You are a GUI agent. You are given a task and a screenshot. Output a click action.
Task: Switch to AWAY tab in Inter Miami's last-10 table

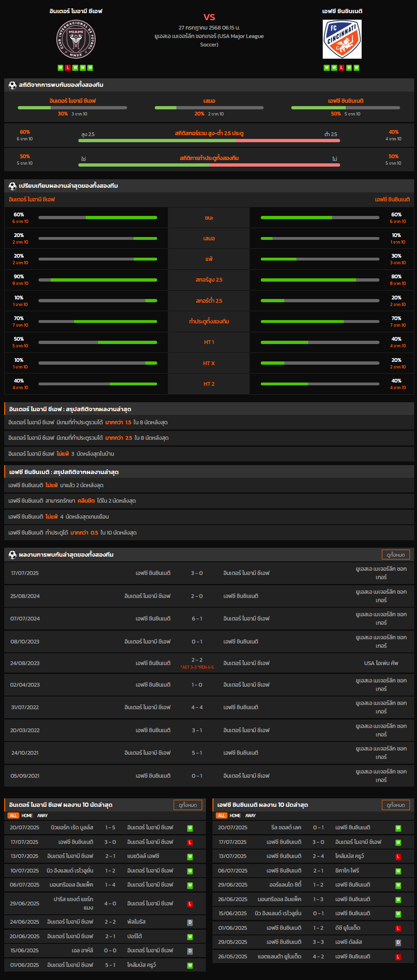43,816
